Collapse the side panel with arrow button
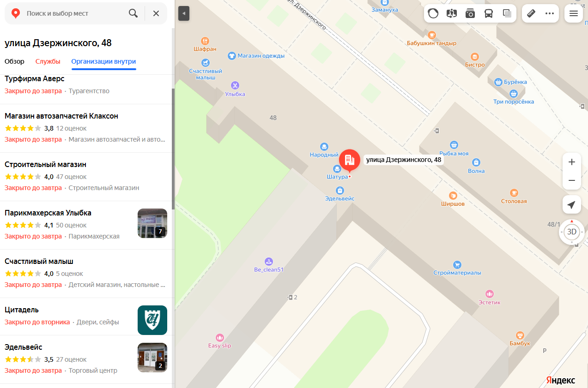588x388 pixels. [184, 13]
